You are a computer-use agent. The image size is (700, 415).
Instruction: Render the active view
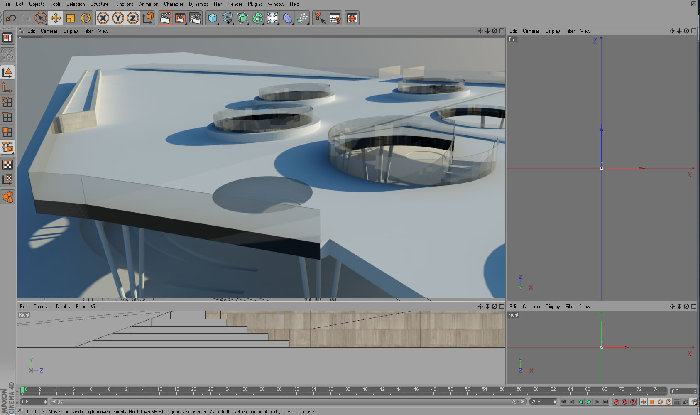coord(165,18)
